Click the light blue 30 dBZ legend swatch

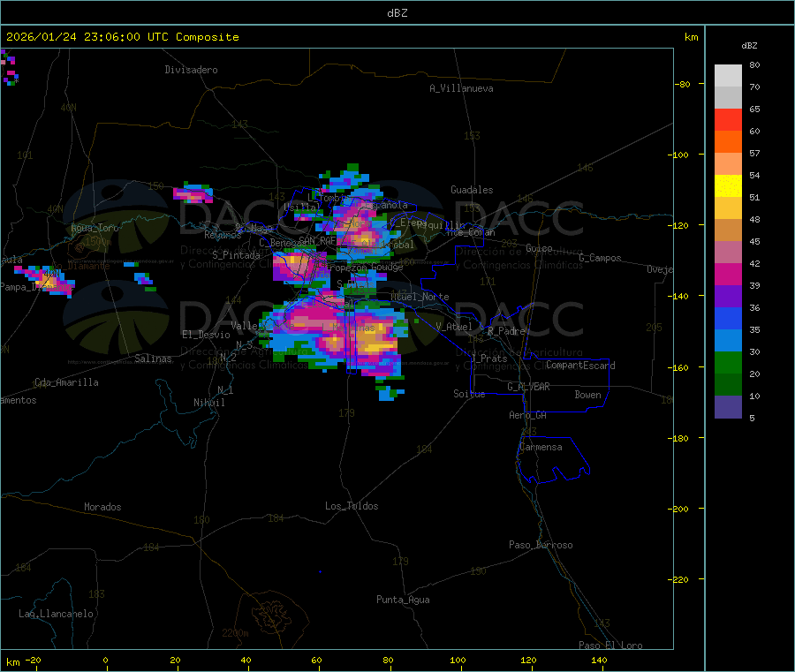[x=728, y=340]
